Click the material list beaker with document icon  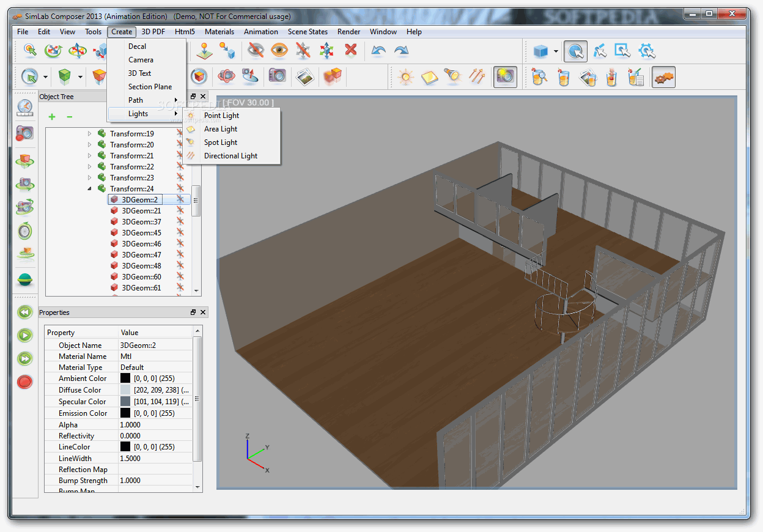pyautogui.click(x=636, y=77)
